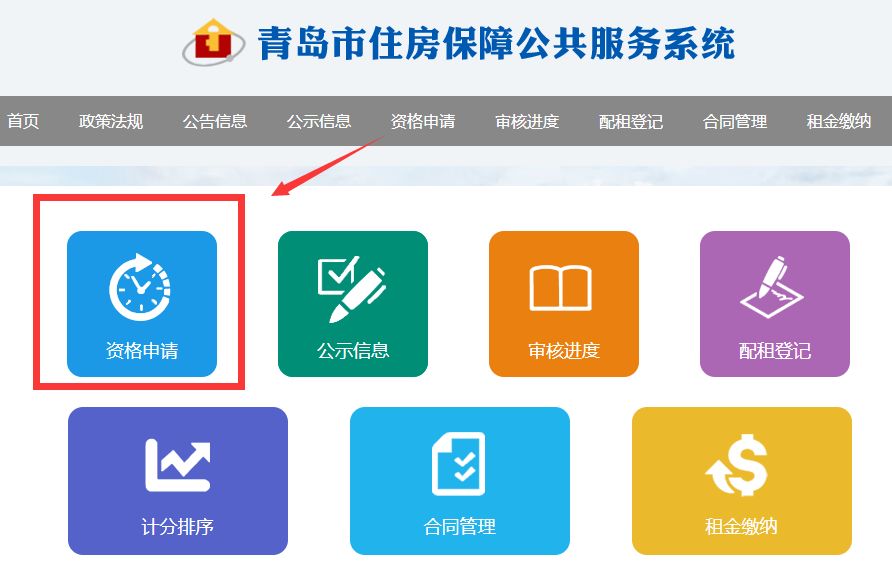Click the clock icon on 资格申请 tile
This screenshot has width=892, height=567.
coord(140,286)
